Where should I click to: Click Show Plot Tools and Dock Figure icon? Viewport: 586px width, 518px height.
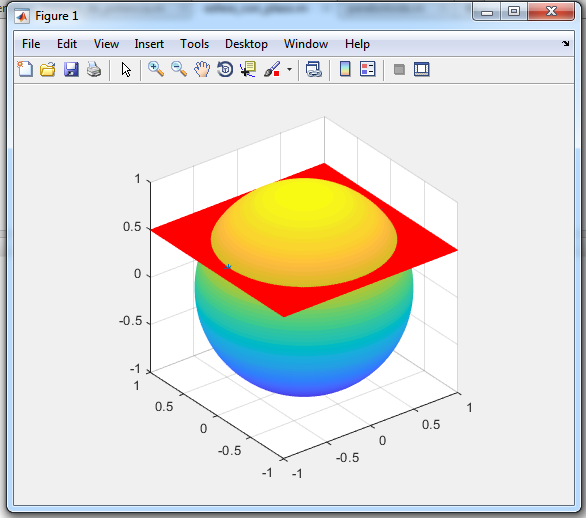422,70
